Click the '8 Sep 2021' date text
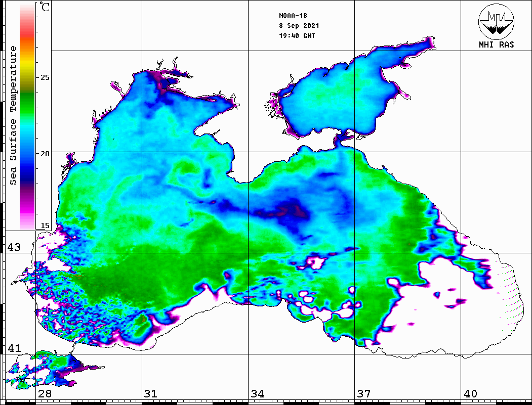532x405 pixels. 299,26
